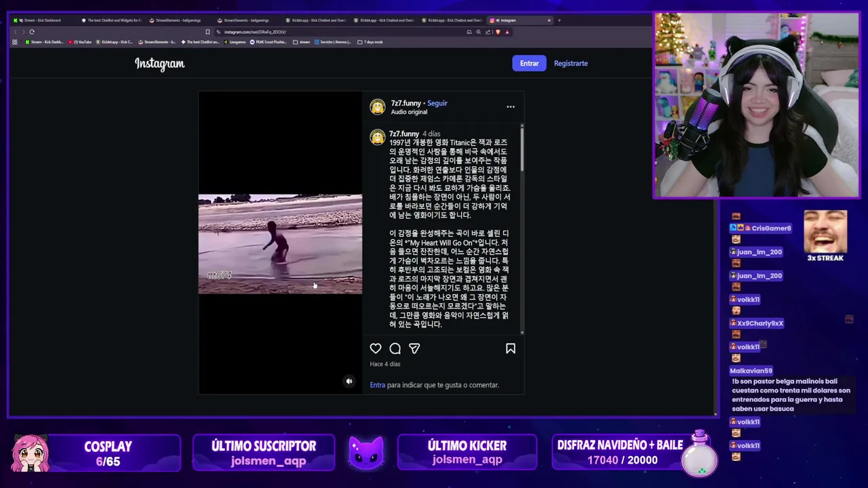Click the share page icon in address bar
Viewport: 868px width, 488px height.
tap(488, 32)
